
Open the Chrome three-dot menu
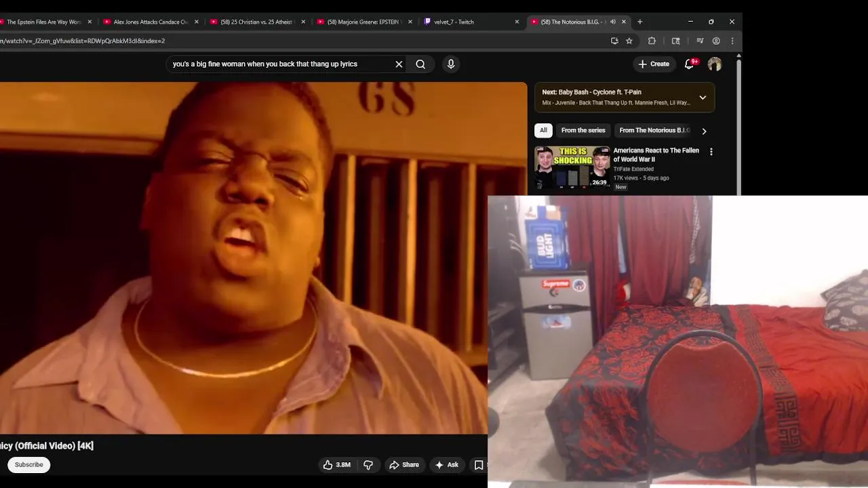point(732,41)
